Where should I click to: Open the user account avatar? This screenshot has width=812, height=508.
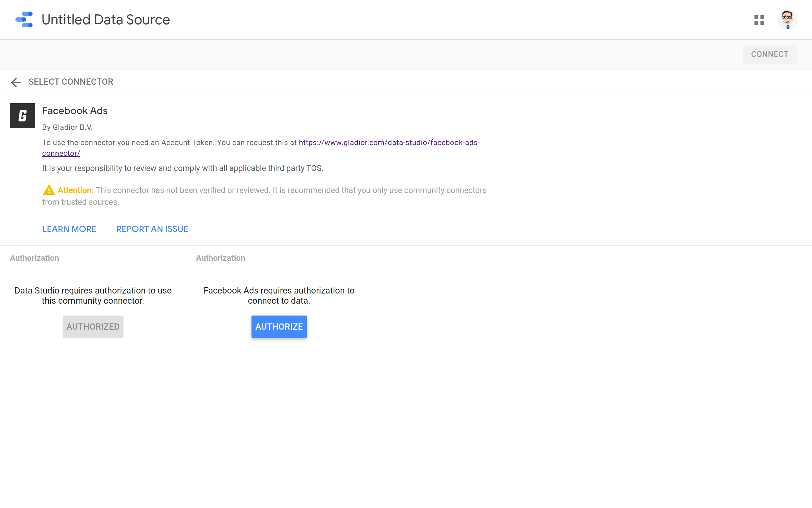(787, 20)
